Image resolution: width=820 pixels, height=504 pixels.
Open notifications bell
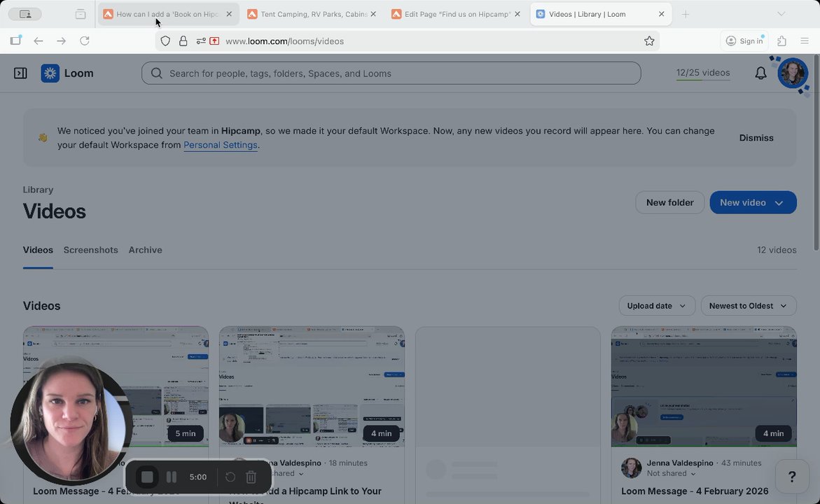pos(760,73)
